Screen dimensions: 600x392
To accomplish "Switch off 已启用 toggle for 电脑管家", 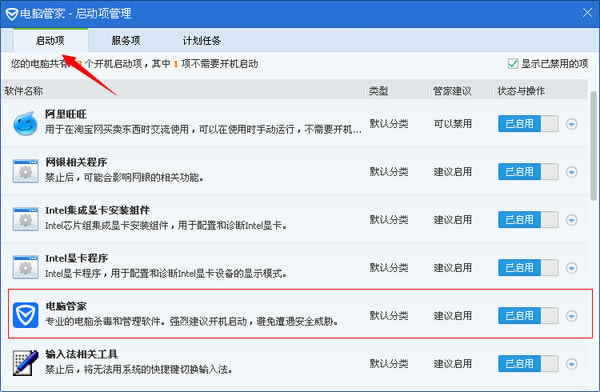I will pyautogui.click(x=528, y=315).
